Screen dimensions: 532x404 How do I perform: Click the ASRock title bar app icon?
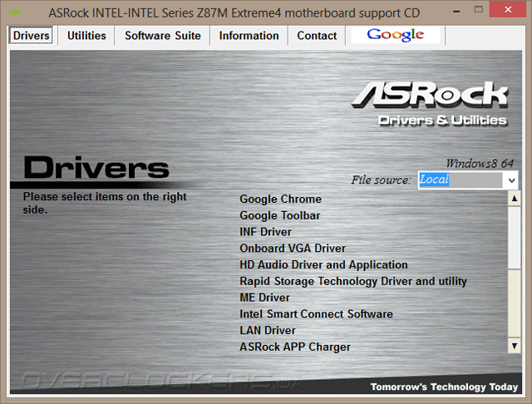tap(15, 13)
